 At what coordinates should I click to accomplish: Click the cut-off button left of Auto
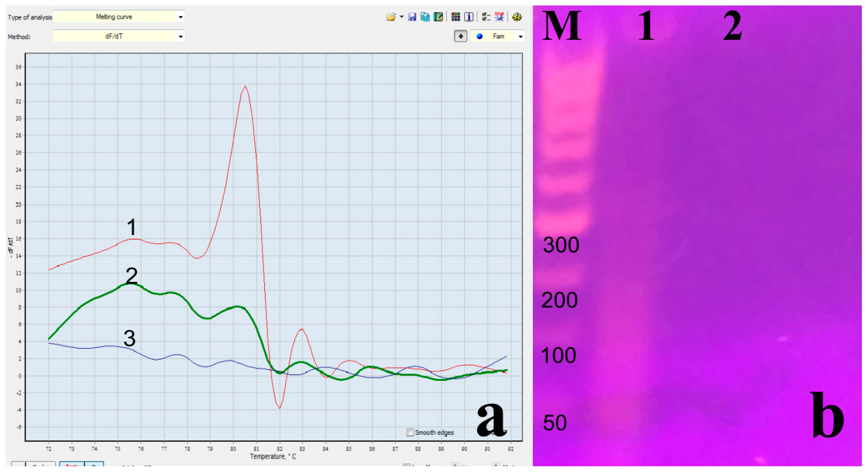34,465
